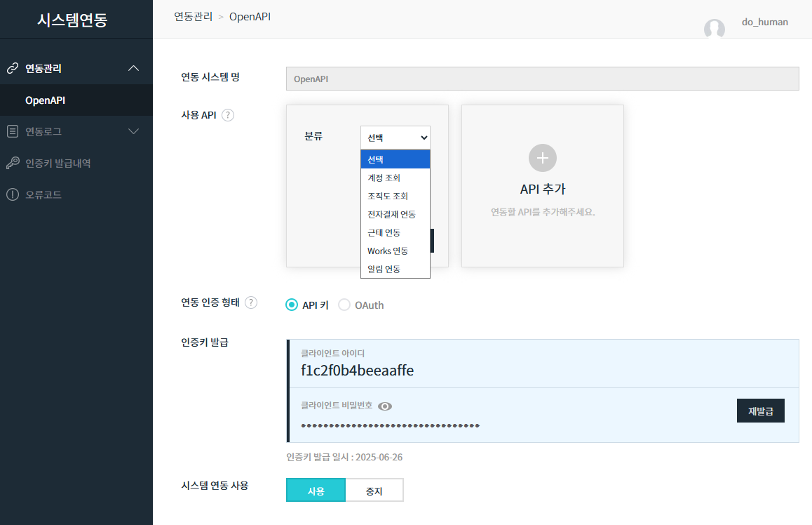
Task: Expand the 연동로그 sidebar section
Action: pyautogui.click(x=134, y=131)
